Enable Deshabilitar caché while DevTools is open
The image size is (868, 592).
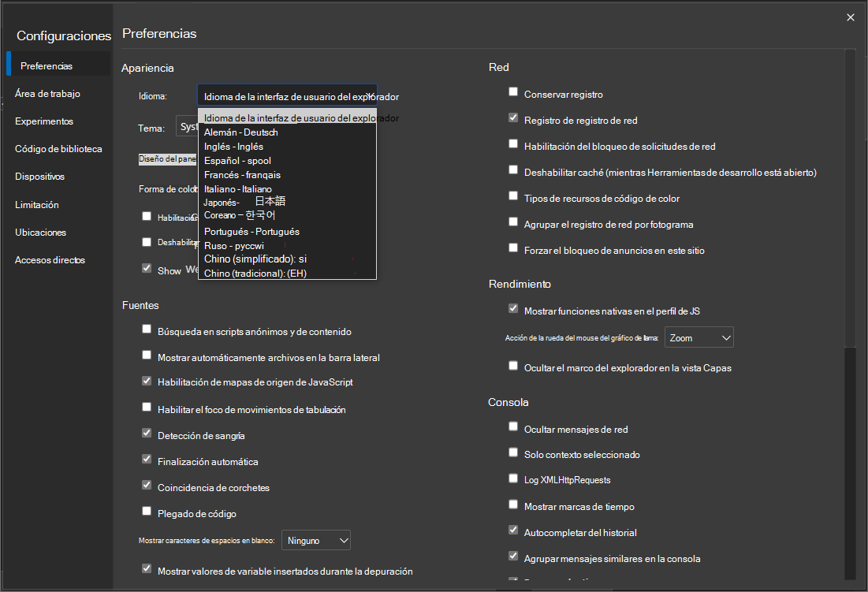[x=513, y=171]
